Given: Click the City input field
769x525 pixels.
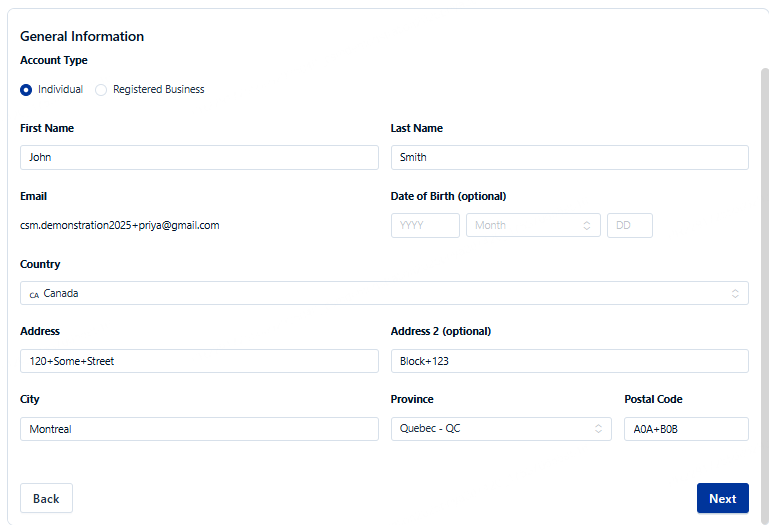Looking at the screenshot, I should tap(199, 429).
